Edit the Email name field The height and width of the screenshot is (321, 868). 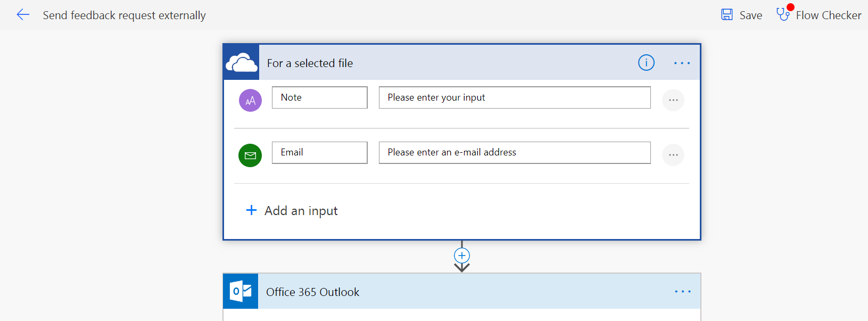click(319, 152)
